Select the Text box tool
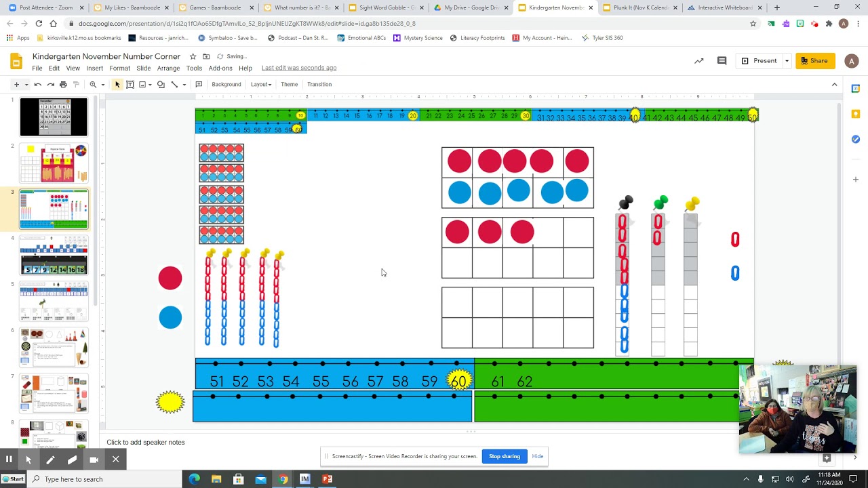 [x=130, y=85]
